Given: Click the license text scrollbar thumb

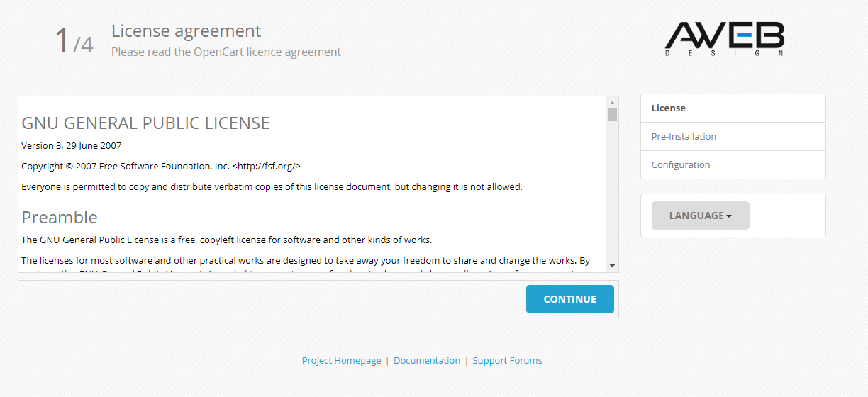Looking at the screenshot, I should [x=612, y=114].
